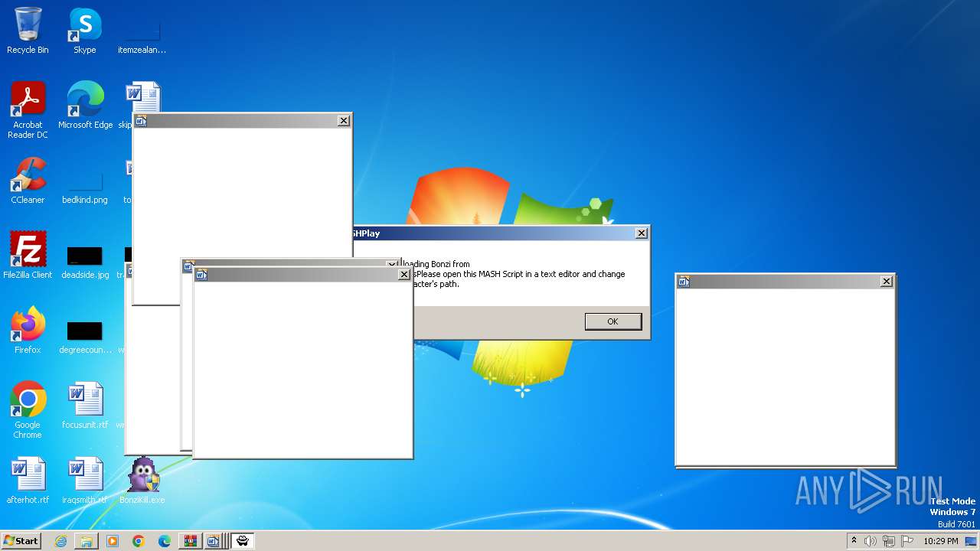Open Edge from the taskbar

pyautogui.click(x=165, y=541)
